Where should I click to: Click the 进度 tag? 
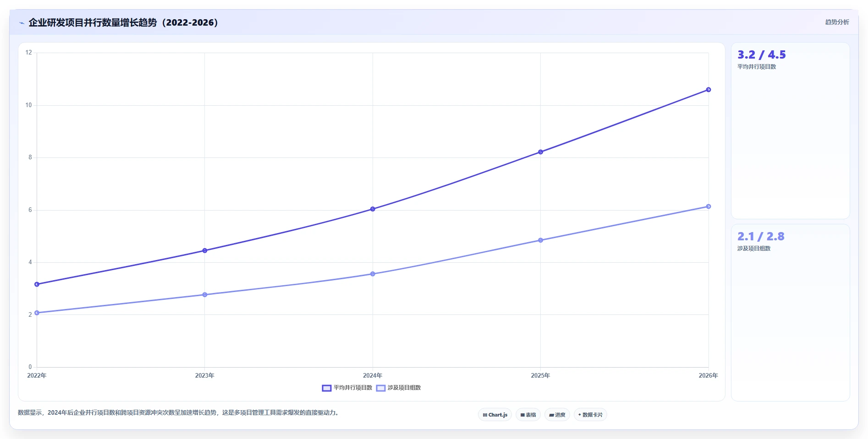pos(557,415)
